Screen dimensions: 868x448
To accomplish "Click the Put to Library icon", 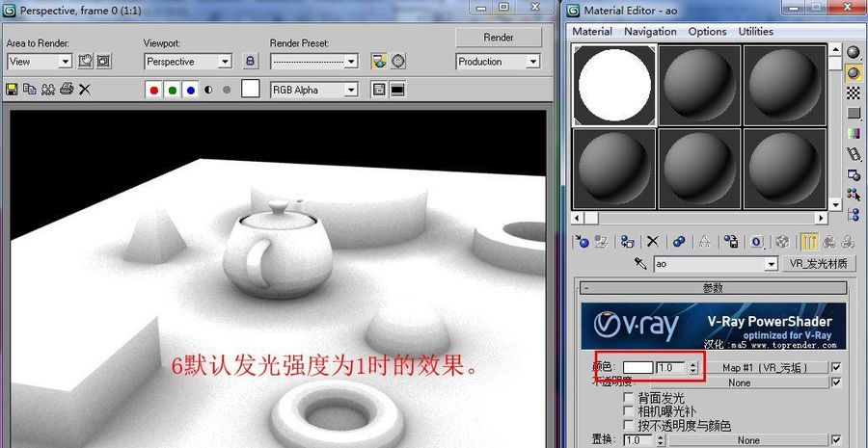I will (731, 241).
